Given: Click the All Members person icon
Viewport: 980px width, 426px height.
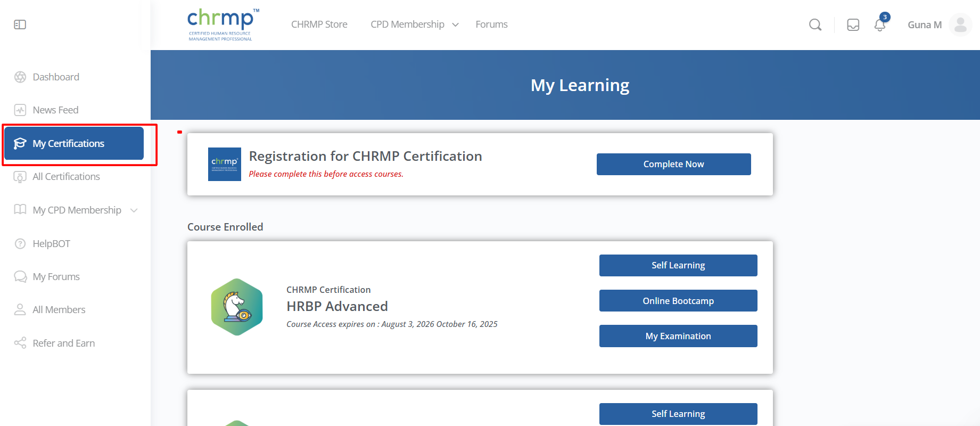Looking at the screenshot, I should [x=20, y=309].
